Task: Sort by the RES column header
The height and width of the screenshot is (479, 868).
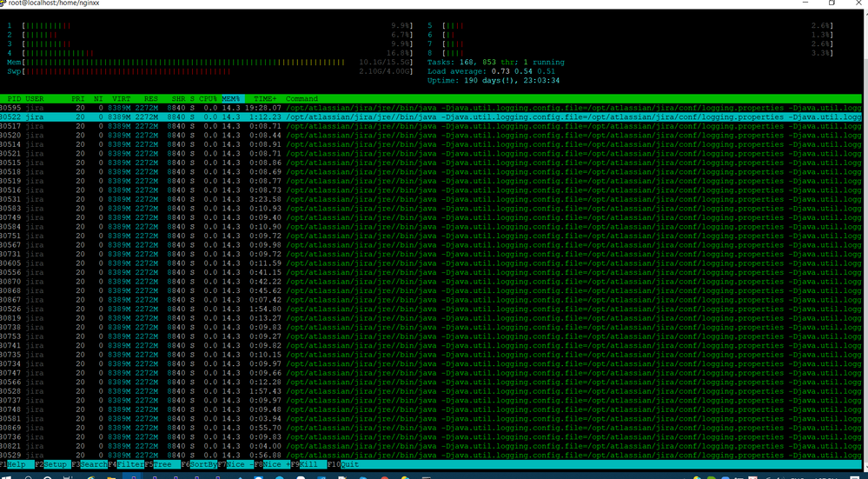Action: [x=151, y=98]
